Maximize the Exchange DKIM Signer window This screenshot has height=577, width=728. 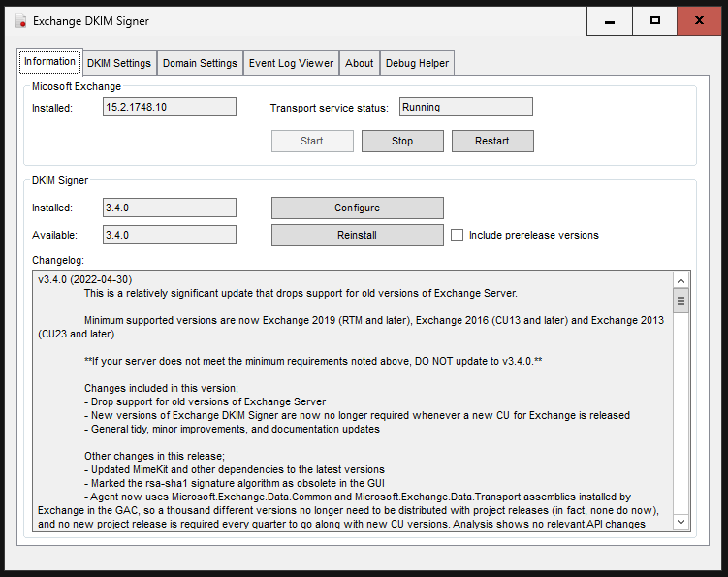click(654, 21)
